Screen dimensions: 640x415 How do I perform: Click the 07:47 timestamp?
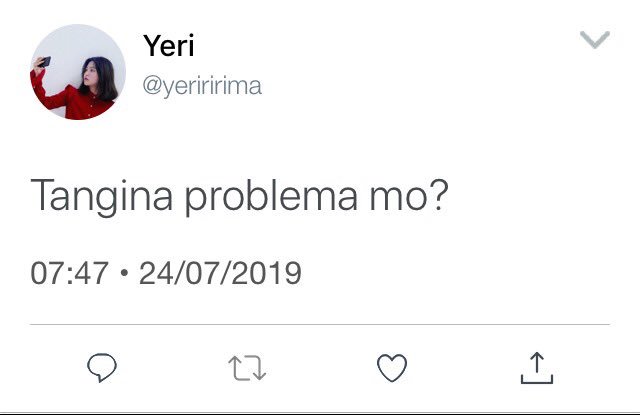(x=69, y=273)
